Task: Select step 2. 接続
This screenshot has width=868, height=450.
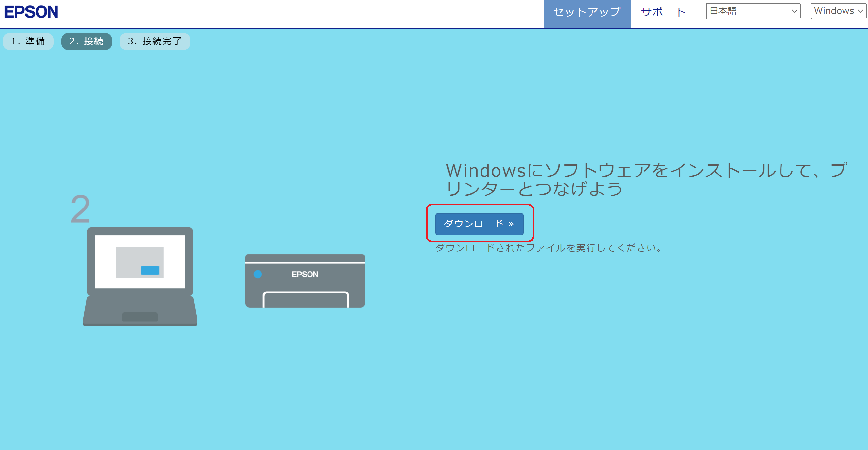Action: [86, 41]
